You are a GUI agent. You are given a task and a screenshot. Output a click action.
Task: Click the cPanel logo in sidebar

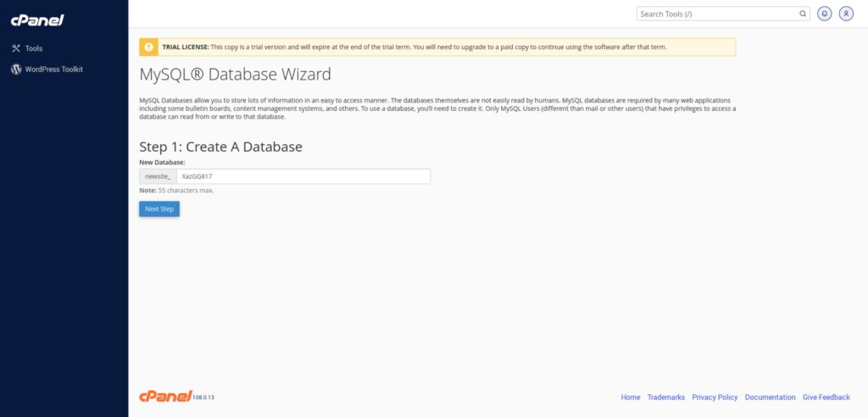tap(37, 20)
